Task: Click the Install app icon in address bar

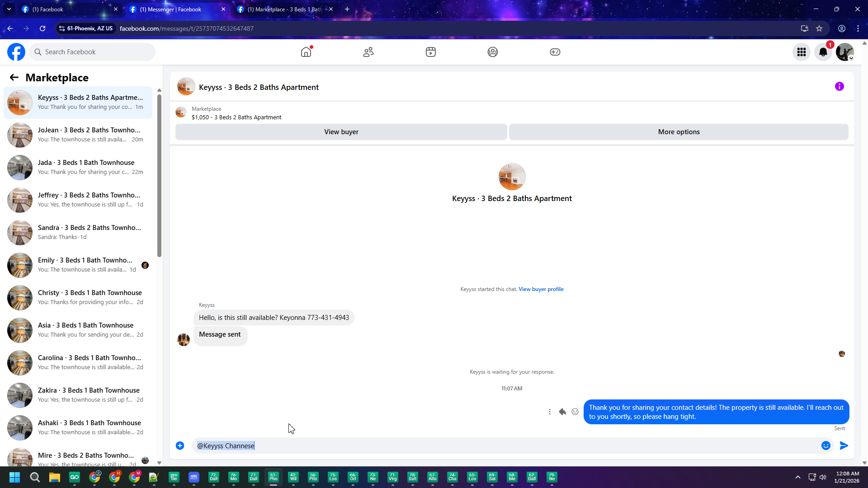Action: click(804, 28)
